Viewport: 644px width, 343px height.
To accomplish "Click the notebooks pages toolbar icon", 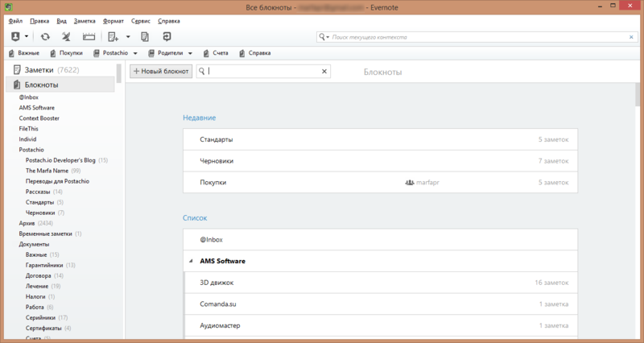I will coord(145,36).
